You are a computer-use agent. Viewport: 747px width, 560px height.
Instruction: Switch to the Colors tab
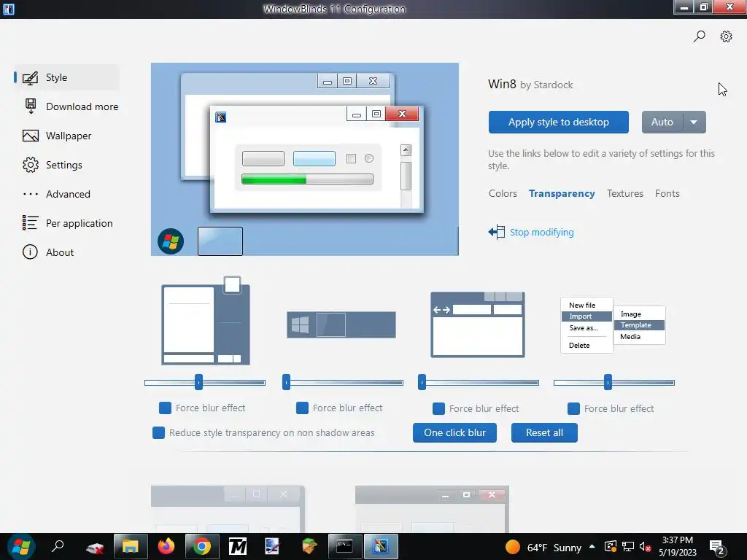pos(503,193)
